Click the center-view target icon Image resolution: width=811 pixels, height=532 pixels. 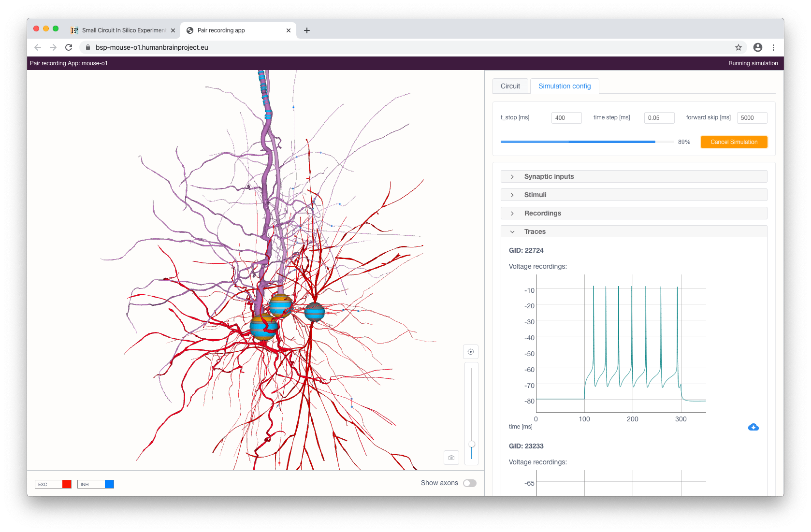pos(470,352)
